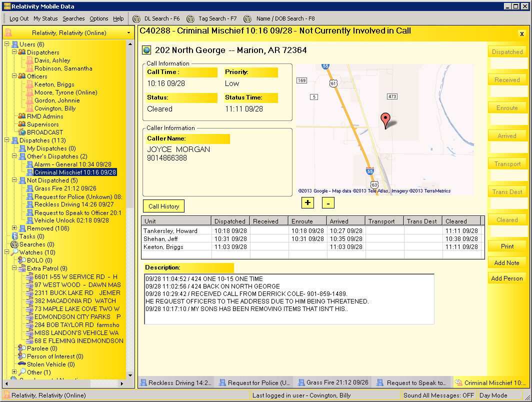Click the Add Note button
The image size is (532, 402).
tap(507, 262)
